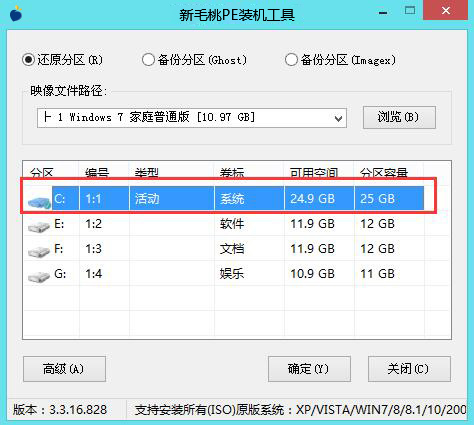The image size is (474, 425).
Task: Open the image file path dropdown arrow
Action: click(x=338, y=118)
